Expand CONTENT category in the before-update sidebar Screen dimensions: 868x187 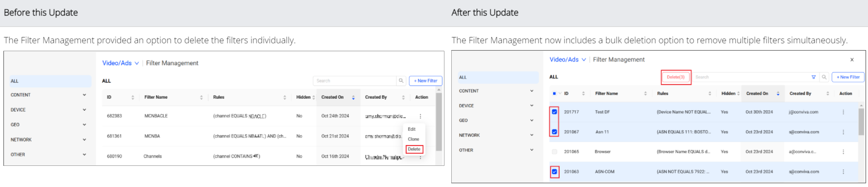coord(84,95)
